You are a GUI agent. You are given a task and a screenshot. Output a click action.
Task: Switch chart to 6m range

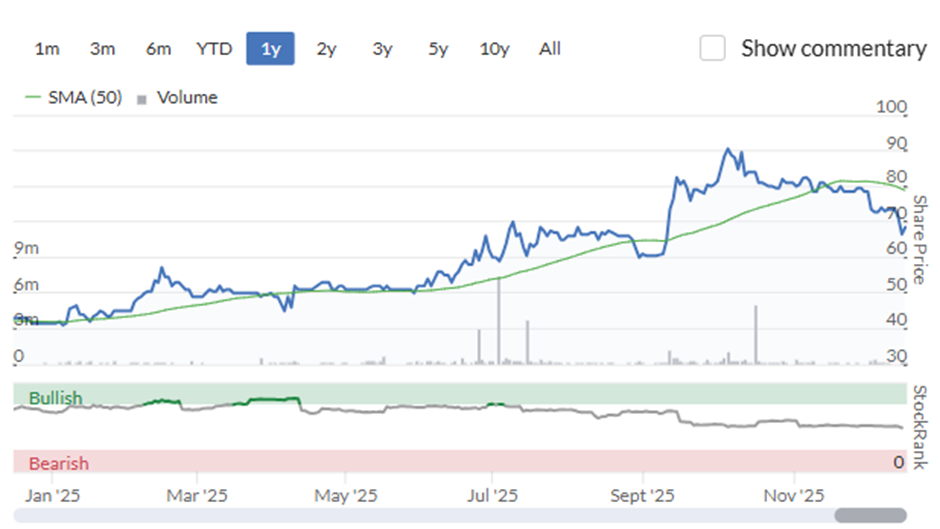point(158,49)
